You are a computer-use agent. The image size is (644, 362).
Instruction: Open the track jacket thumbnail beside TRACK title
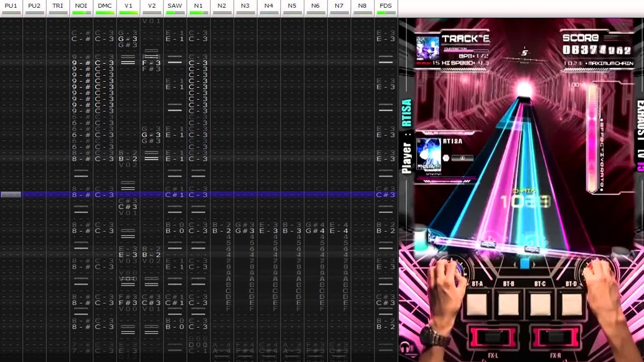428,49
